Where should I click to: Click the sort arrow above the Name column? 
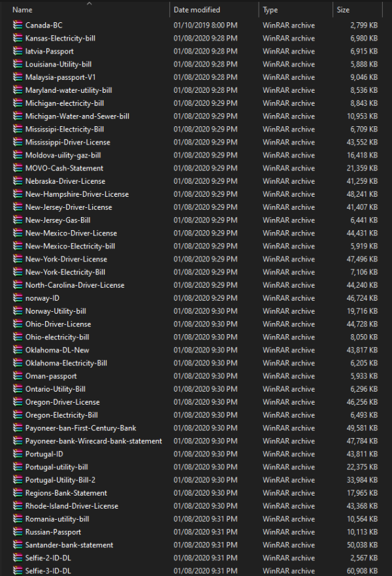[89, 3]
